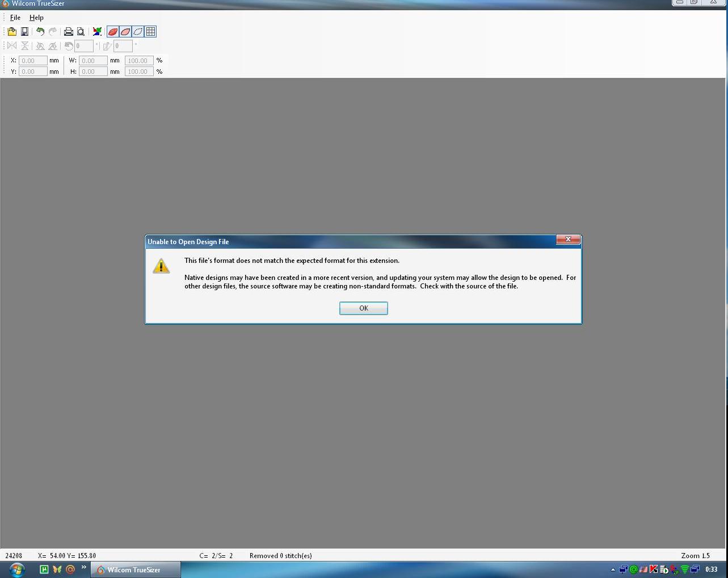The width and height of the screenshot is (728, 578).
Task: Click the green @ tray icon
Action: pyautogui.click(x=634, y=569)
